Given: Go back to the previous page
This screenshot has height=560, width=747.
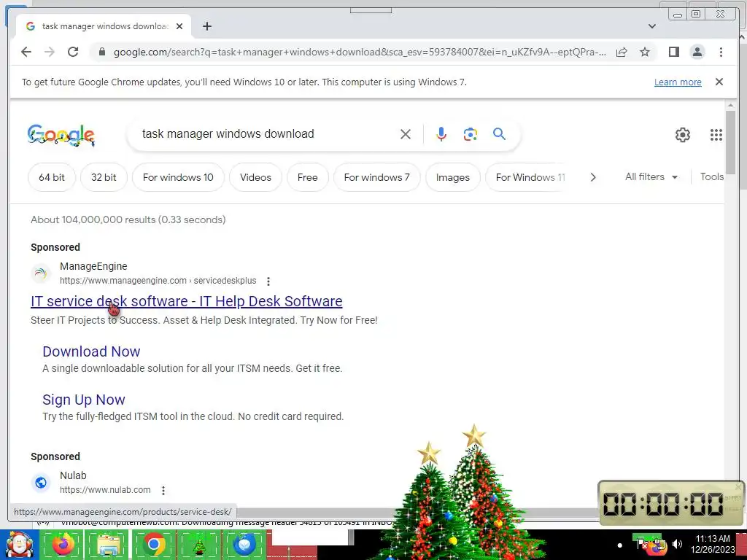Looking at the screenshot, I should (26, 52).
